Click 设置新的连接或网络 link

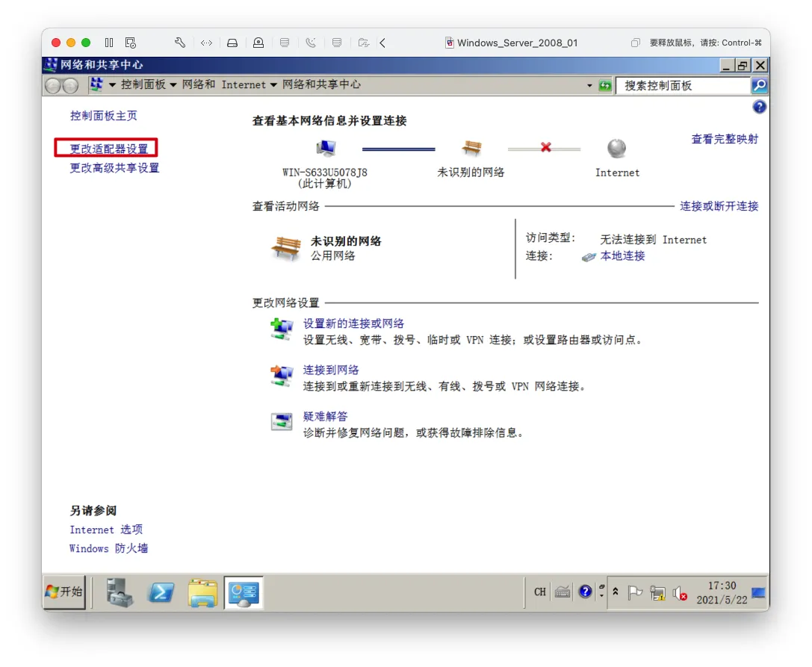[x=353, y=323]
